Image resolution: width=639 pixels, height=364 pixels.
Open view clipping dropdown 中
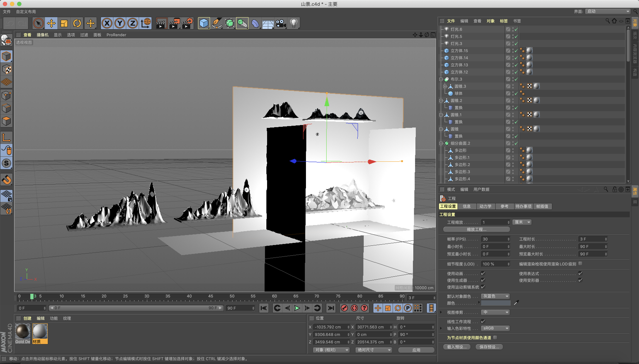(495, 312)
